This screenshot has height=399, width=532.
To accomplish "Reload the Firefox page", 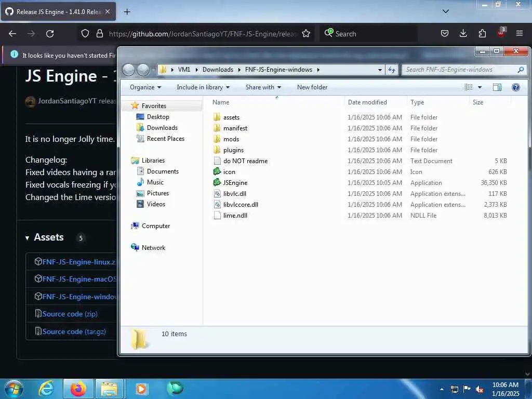I will [50, 34].
